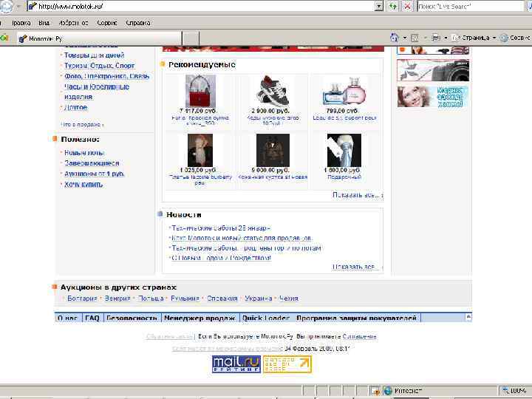Open the Избранное menu
Viewport: 532px width, 399px height.
tap(73, 23)
